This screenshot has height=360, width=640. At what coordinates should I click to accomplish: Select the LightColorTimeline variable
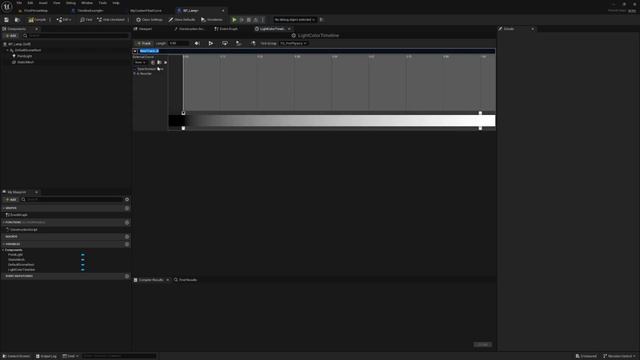coord(22,270)
